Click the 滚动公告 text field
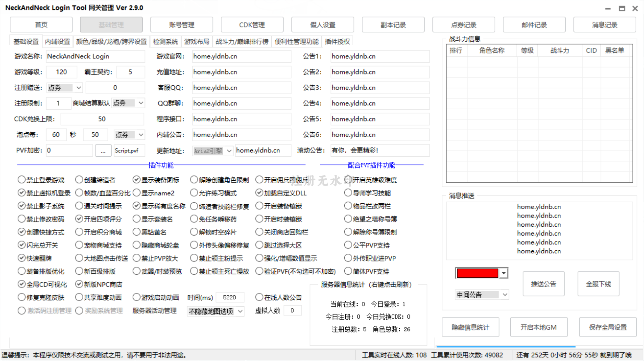 point(380,150)
